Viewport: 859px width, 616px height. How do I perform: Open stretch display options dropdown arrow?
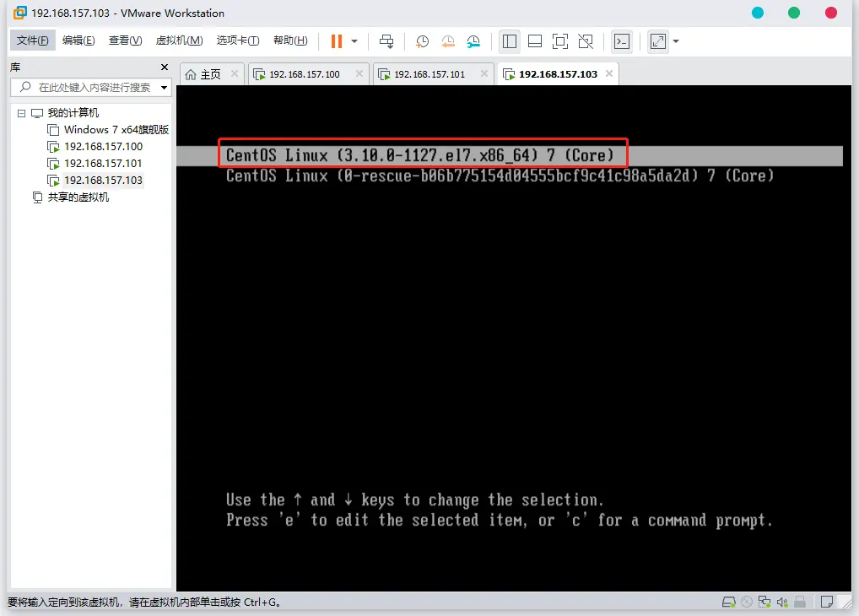[x=676, y=41]
